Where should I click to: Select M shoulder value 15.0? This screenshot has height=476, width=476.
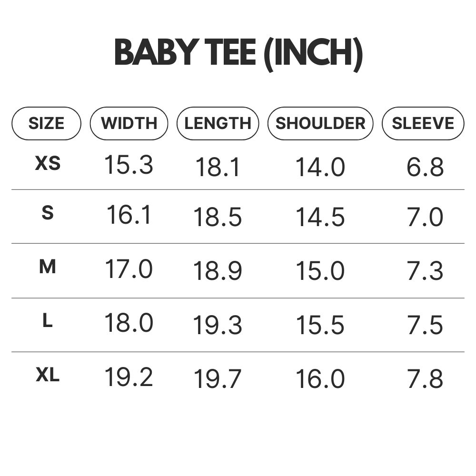coord(320,270)
